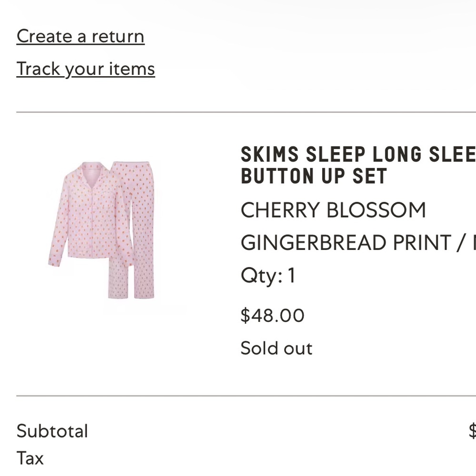Track the order shipment
This screenshot has height=476, width=476.
point(85,69)
